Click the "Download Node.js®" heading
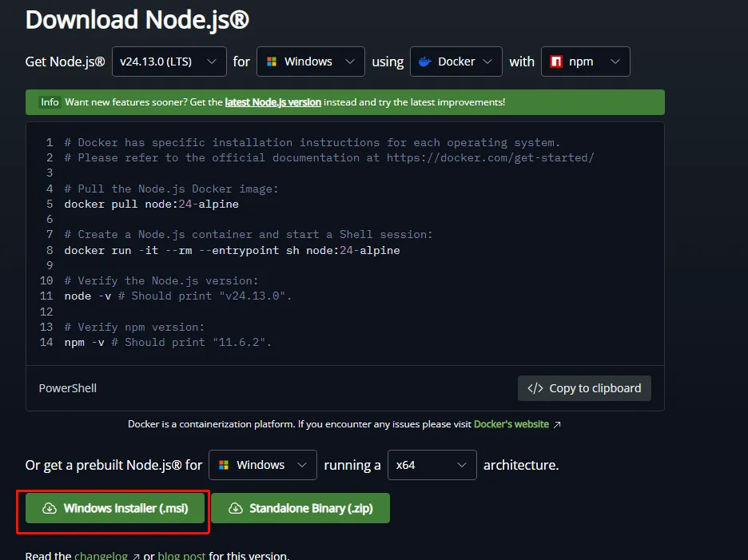The image size is (748, 560). click(137, 19)
